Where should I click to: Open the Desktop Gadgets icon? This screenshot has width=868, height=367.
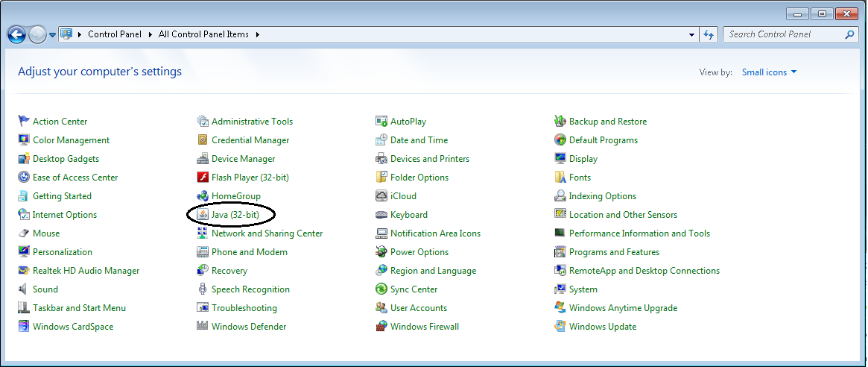pyautogui.click(x=24, y=159)
